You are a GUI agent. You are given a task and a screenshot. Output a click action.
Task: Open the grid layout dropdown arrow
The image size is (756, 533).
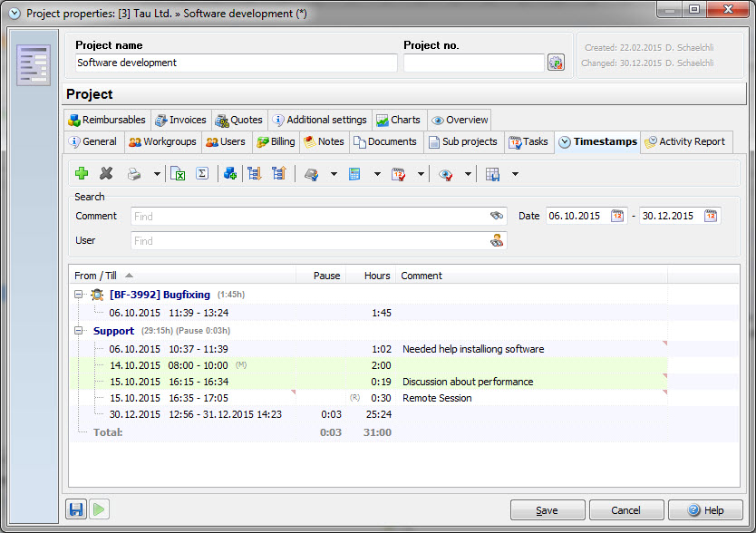click(x=515, y=174)
